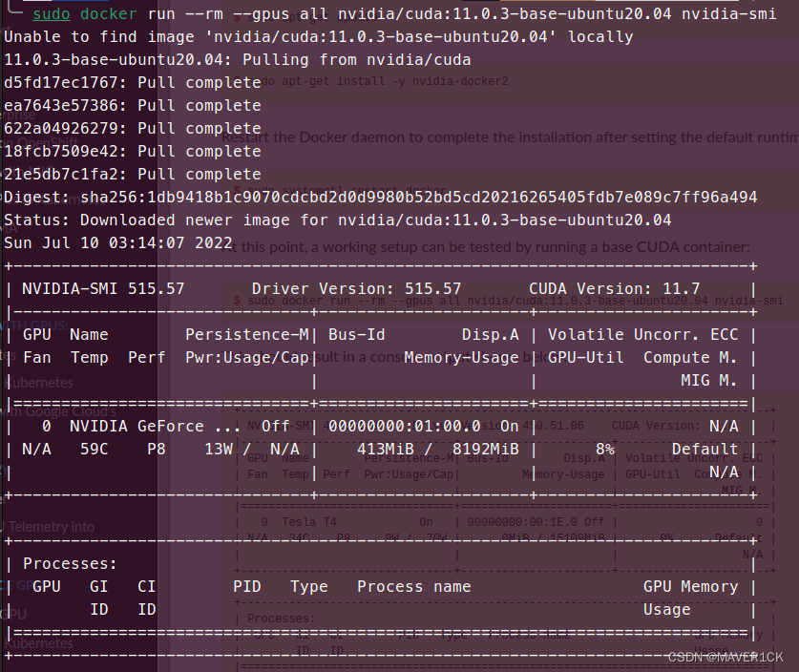Click the 'Volatile Uncorr. ECC' header
Viewport: 799px width, 672px height.
(x=643, y=335)
